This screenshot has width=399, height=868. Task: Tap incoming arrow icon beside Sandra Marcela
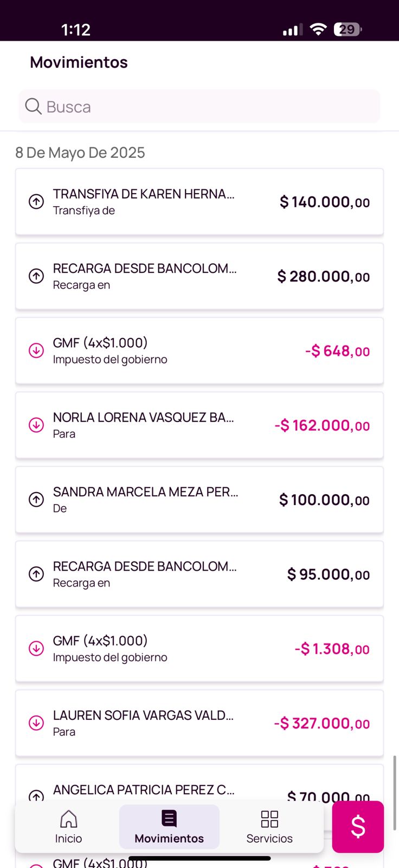click(36, 499)
